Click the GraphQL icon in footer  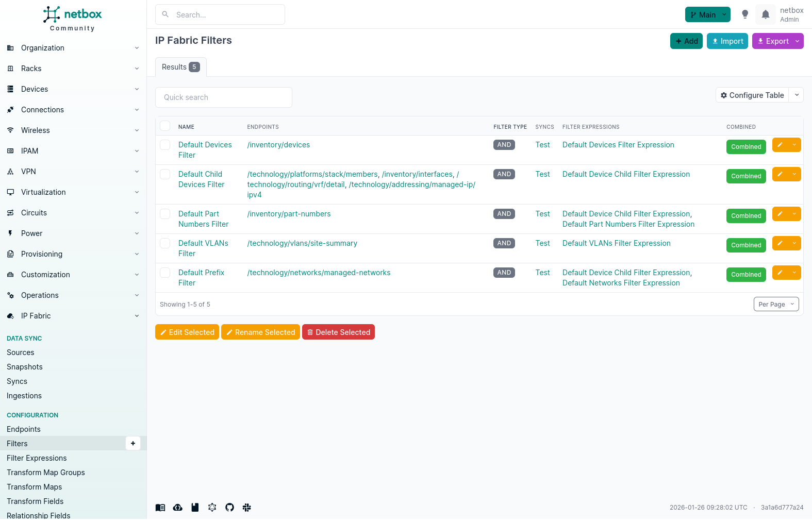pyautogui.click(x=212, y=508)
